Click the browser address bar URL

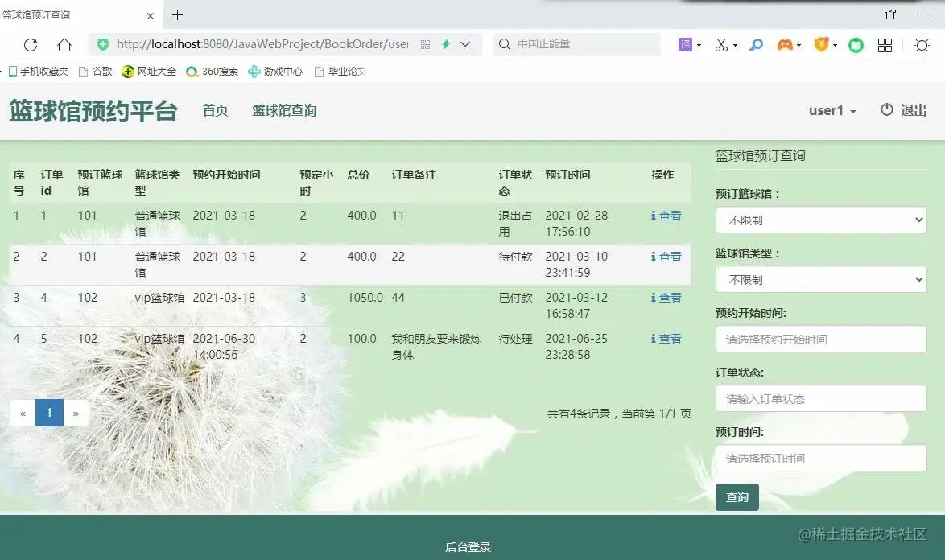(262, 44)
